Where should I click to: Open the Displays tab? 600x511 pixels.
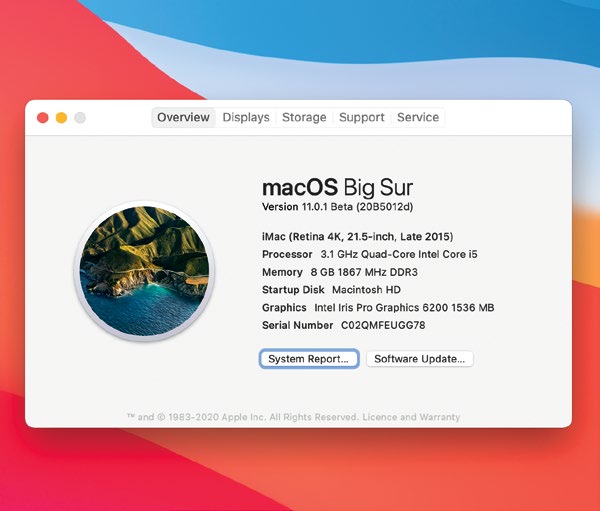[246, 117]
